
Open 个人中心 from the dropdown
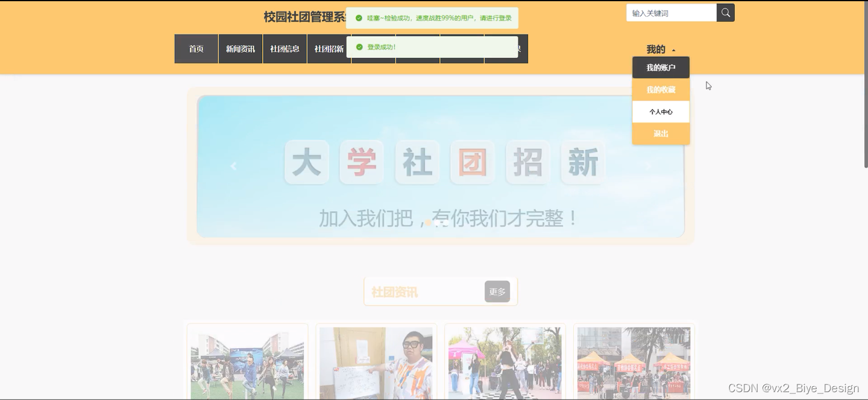661,112
